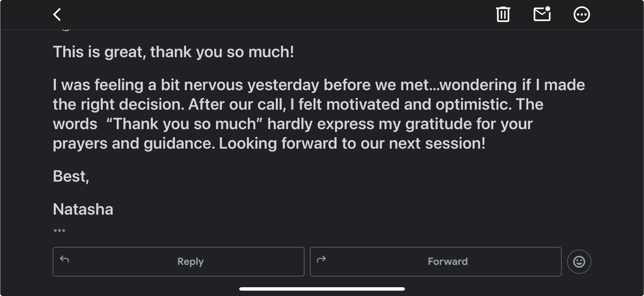Expand trimmed content dots below Natasha
This screenshot has height=296, width=644.
59,231
